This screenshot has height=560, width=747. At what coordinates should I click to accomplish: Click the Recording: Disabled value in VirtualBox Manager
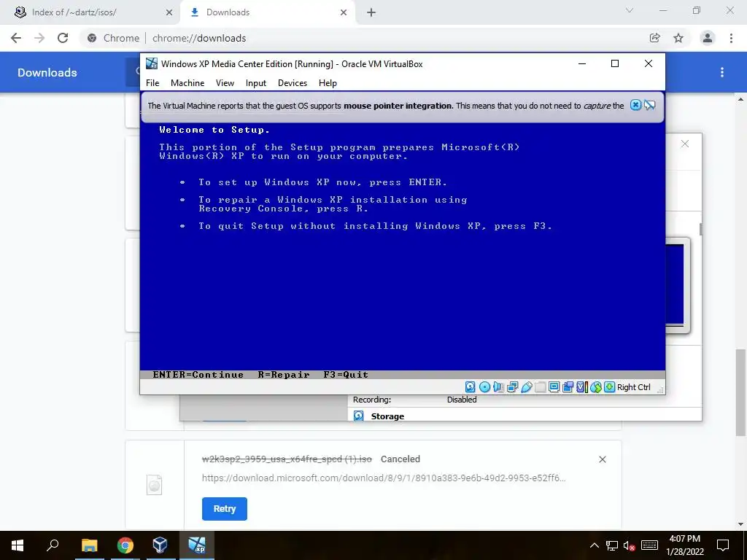coord(462,400)
